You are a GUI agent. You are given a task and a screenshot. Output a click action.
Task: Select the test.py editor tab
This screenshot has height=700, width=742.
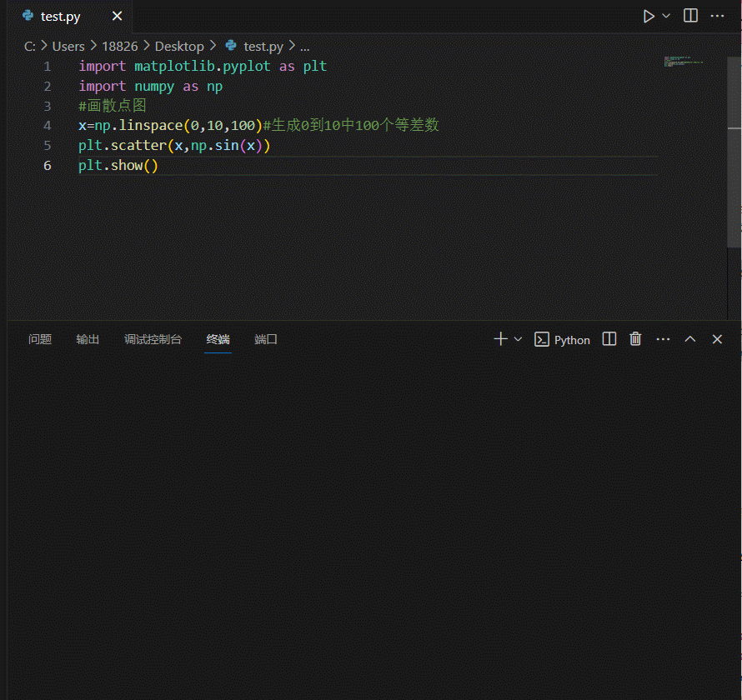tap(70, 17)
